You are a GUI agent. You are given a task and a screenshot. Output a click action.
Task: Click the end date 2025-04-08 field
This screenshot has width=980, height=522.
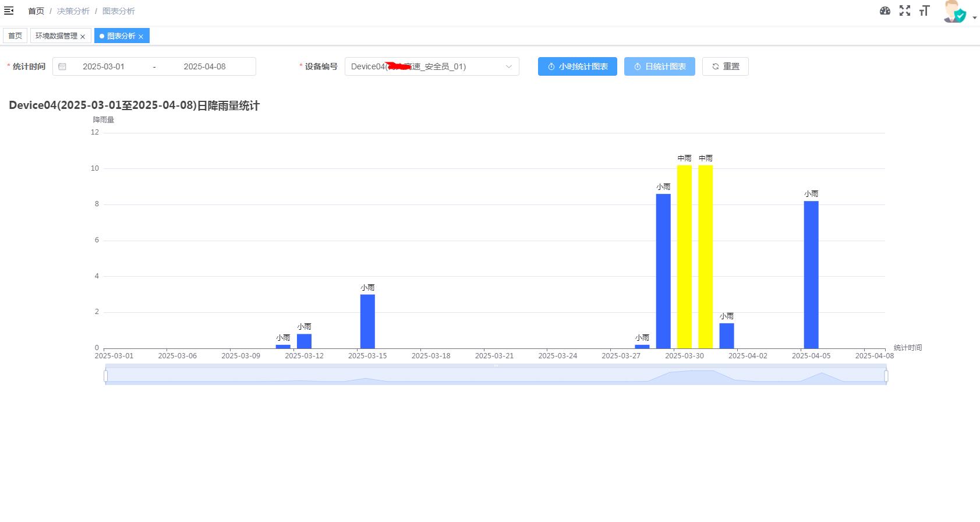pos(204,66)
